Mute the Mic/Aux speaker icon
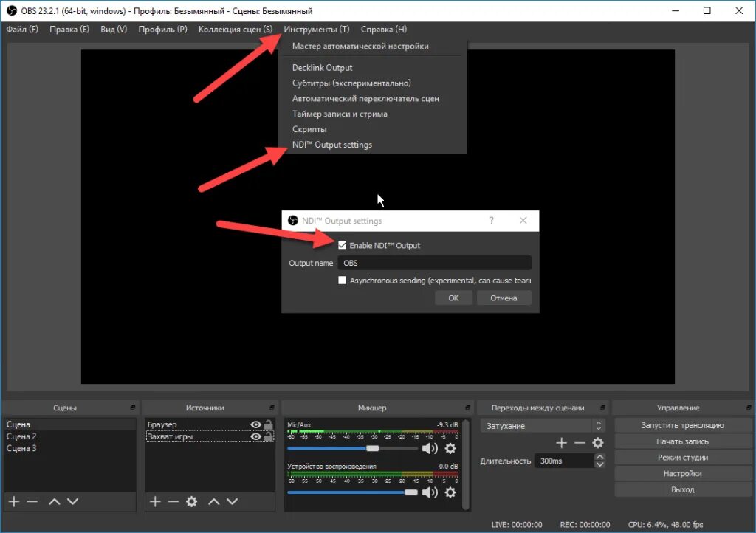This screenshot has width=756, height=533. (x=430, y=449)
